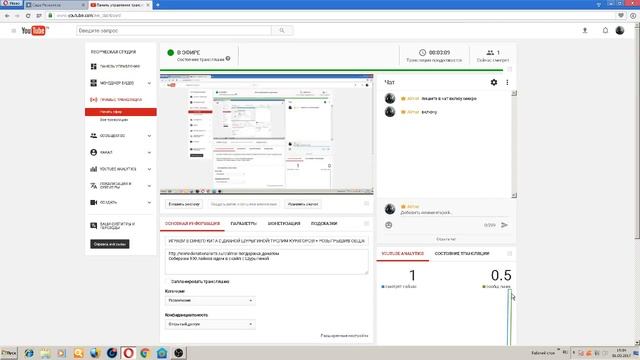Click the Your contributions sidebar icon
Image resolution: width=640 pixels, height=360 pixels.
(93, 225)
